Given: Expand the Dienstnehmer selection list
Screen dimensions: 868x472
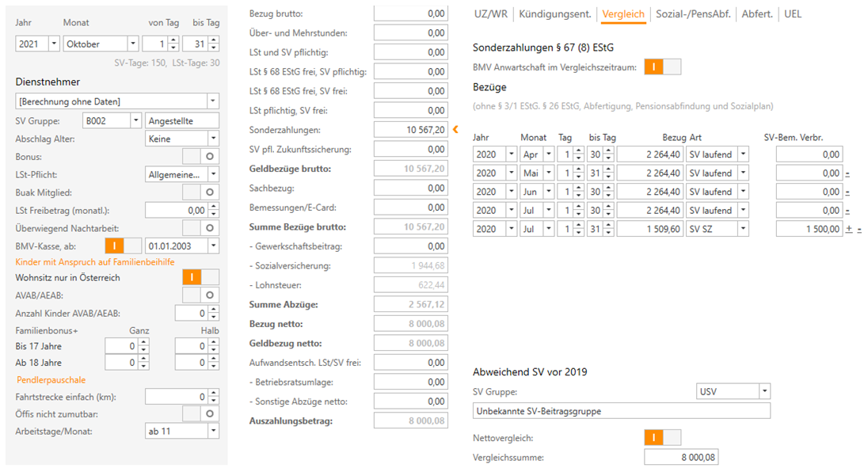Looking at the screenshot, I should pos(212,101).
